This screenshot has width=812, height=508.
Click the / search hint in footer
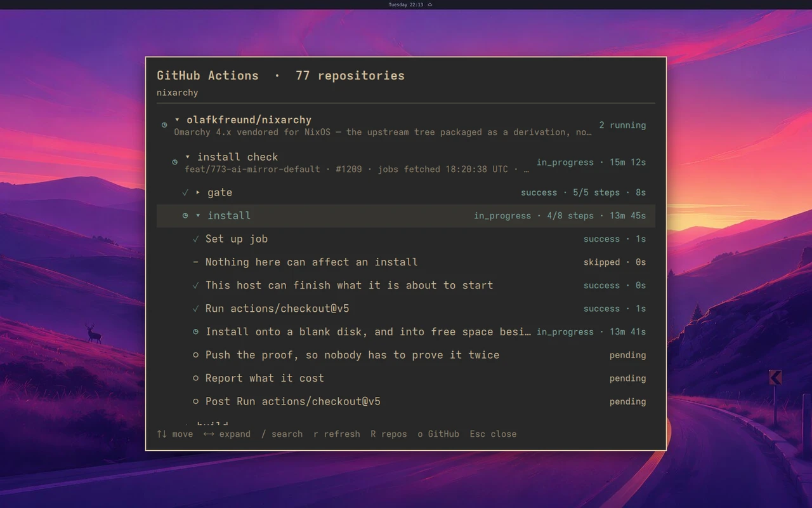pos(282,434)
